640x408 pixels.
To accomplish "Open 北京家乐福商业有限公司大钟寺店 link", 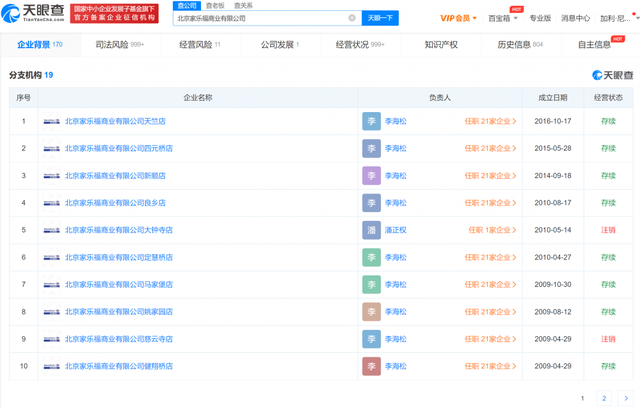I will click(119, 230).
